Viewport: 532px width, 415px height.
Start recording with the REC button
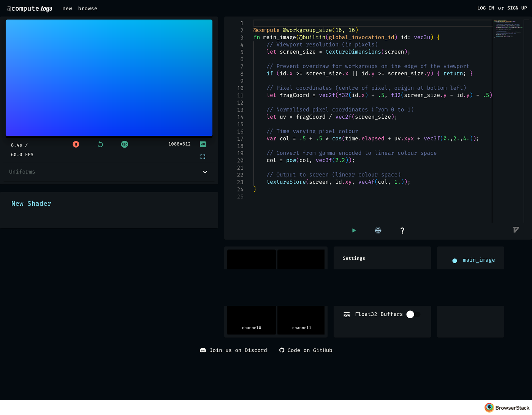click(125, 144)
